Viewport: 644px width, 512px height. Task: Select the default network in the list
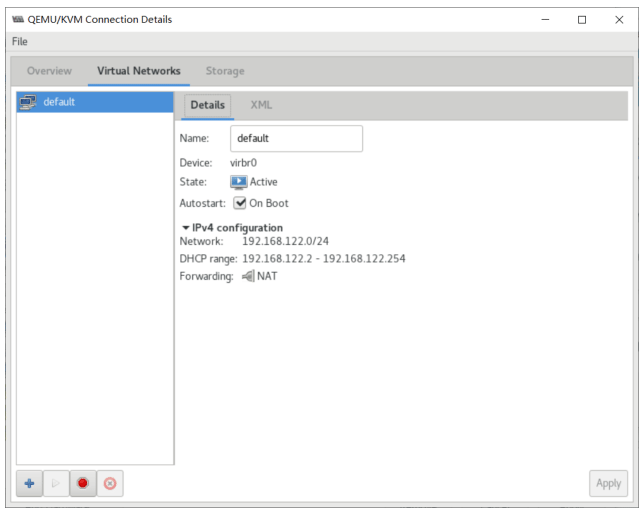point(95,102)
